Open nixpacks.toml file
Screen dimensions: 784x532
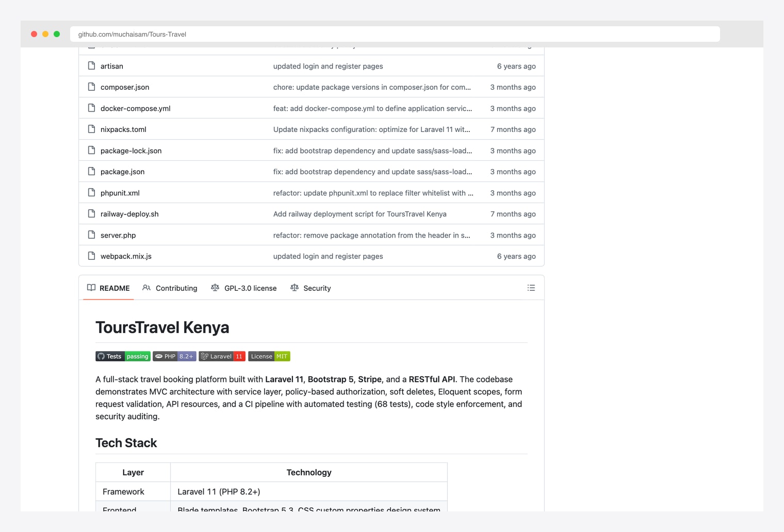point(123,129)
